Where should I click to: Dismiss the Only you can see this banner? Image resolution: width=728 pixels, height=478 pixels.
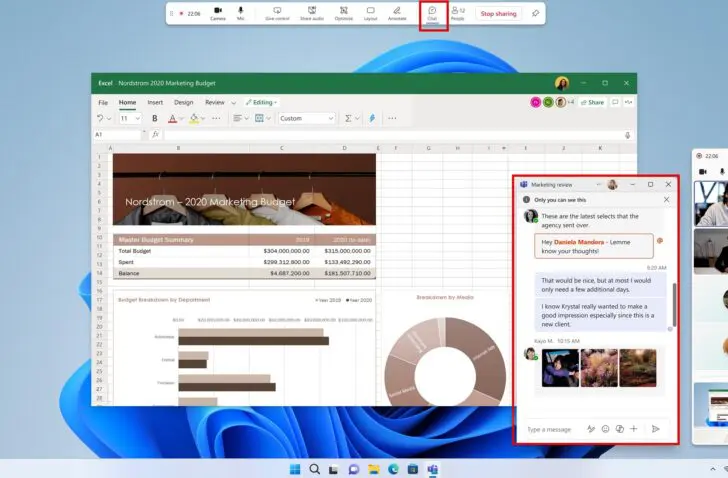click(666, 200)
